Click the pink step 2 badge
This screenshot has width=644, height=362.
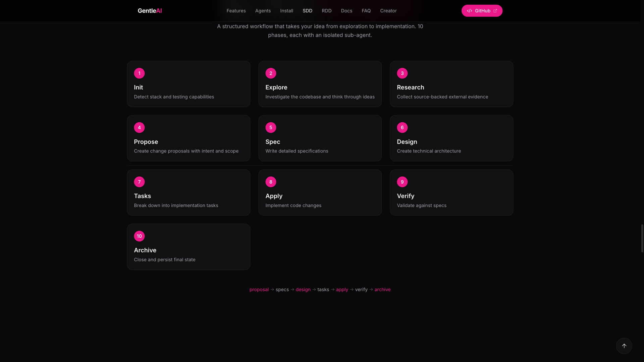coord(271,73)
